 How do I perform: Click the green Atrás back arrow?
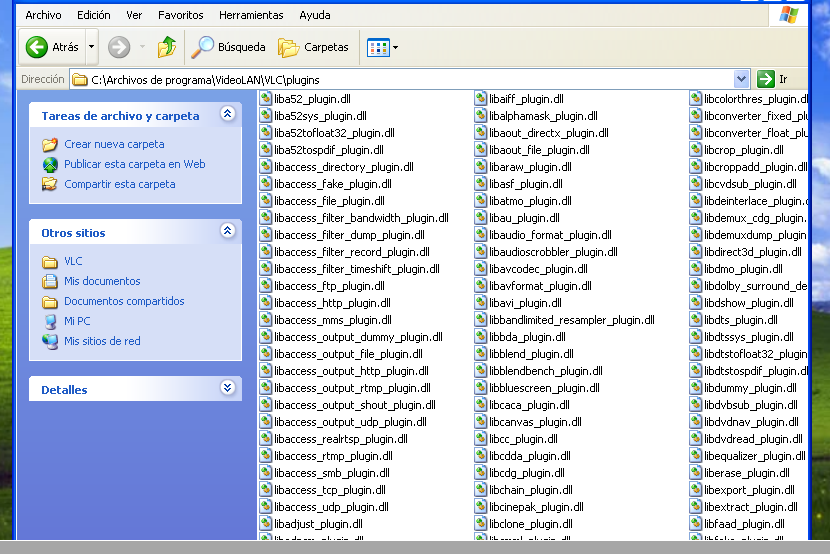(37, 47)
